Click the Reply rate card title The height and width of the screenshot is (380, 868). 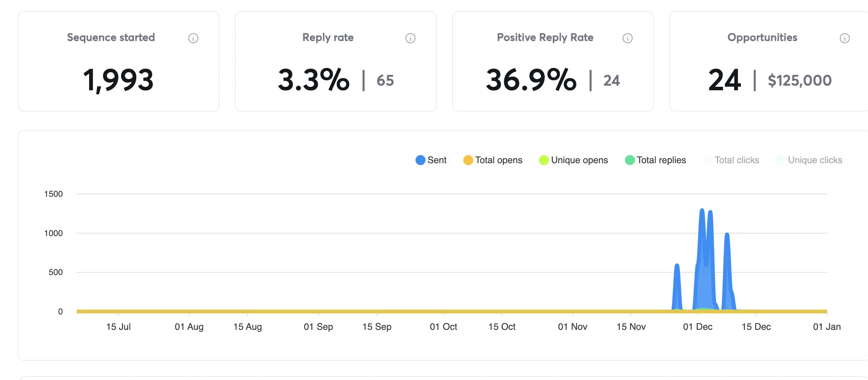(x=328, y=37)
